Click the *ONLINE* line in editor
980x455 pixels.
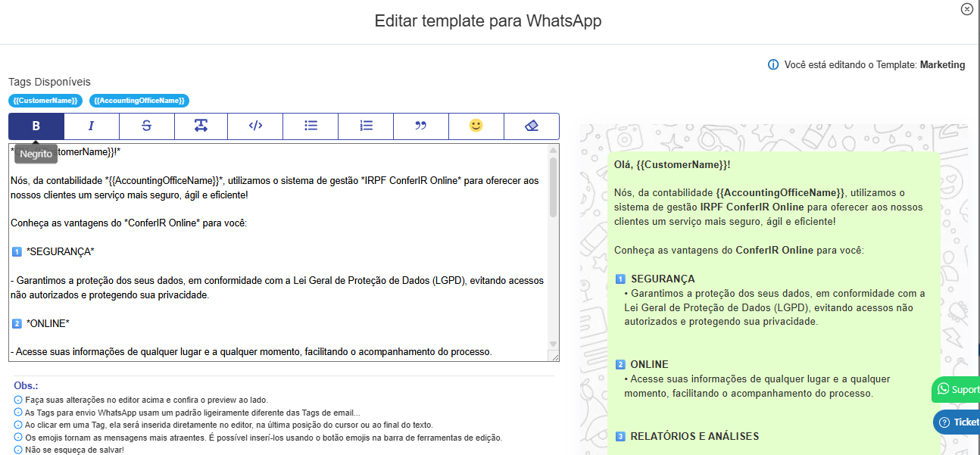pos(48,323)
